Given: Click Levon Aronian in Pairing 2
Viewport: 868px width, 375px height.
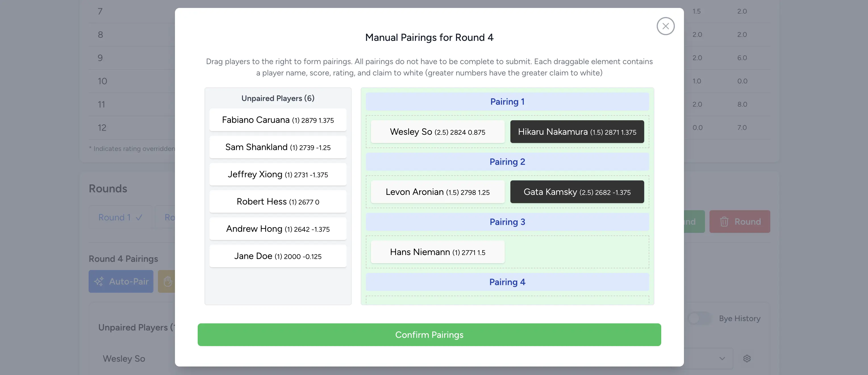Looking at the screenshot, I should (437, 192).
